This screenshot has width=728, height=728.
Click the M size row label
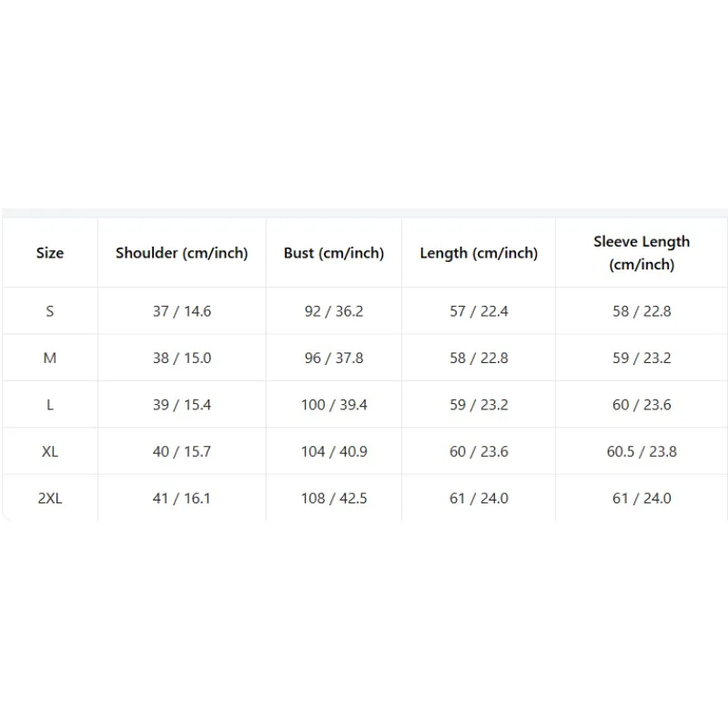click(50, 358)
